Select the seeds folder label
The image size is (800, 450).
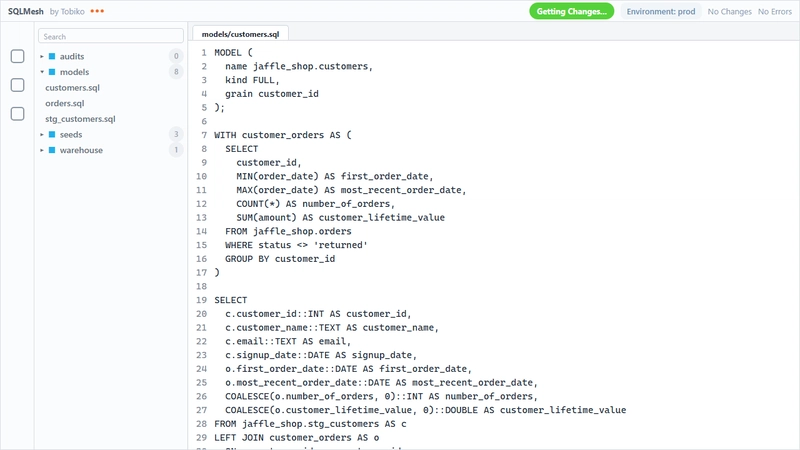pos(71,135)
